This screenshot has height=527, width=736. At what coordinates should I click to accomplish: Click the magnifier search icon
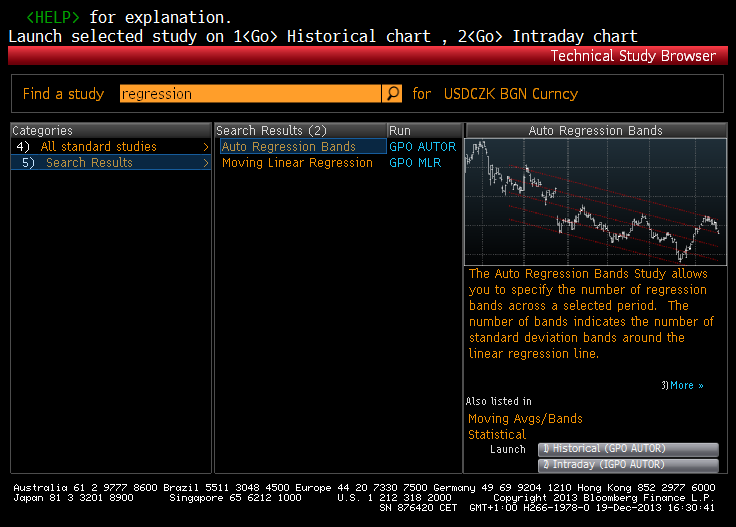(x=392, y=93)
